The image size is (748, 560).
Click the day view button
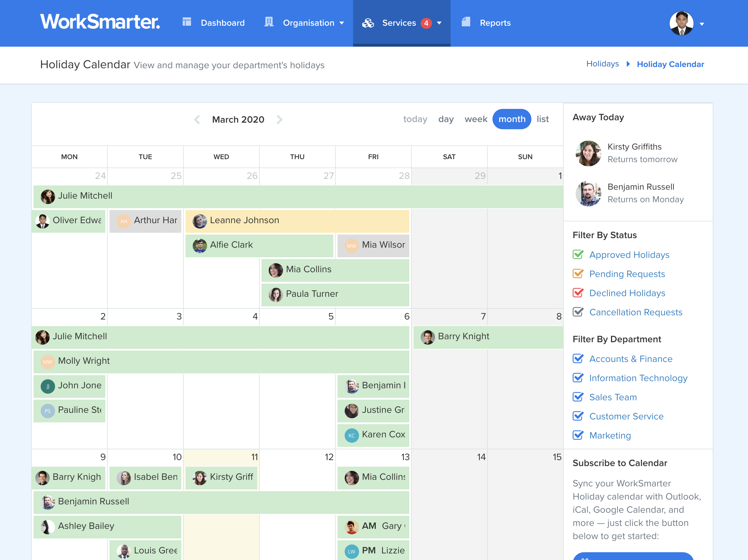click(445, 119)
